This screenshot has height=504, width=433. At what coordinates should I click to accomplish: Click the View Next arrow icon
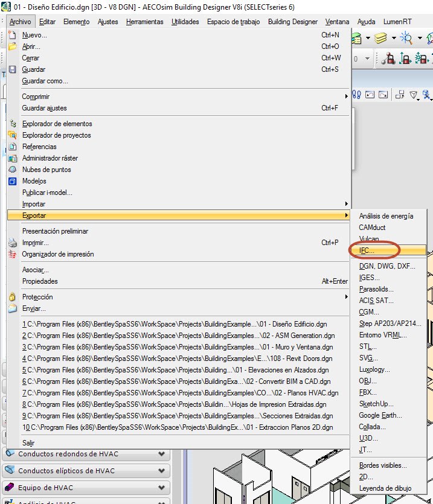(383, 95)
